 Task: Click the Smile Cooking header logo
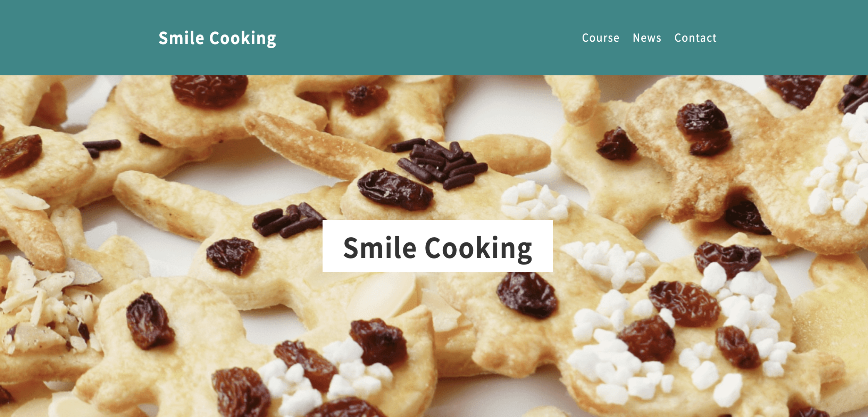coord(217,38)
